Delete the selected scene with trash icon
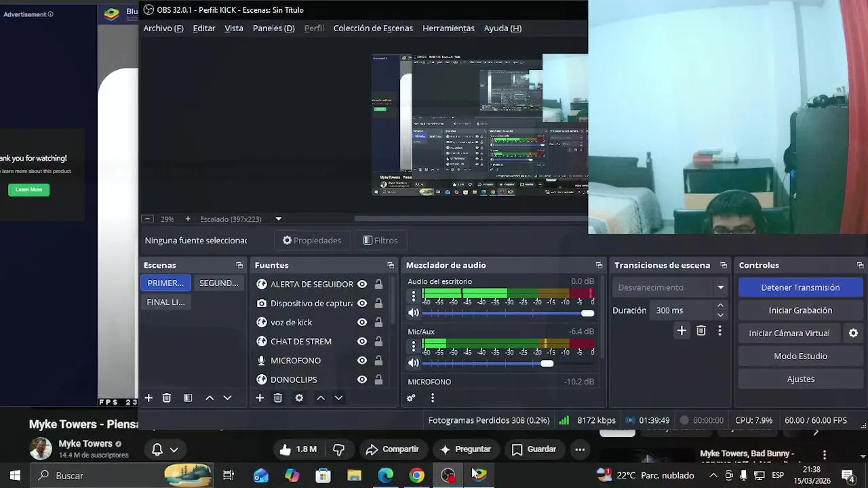This screenshot has width=868, height=488. (x=167, y=398)
